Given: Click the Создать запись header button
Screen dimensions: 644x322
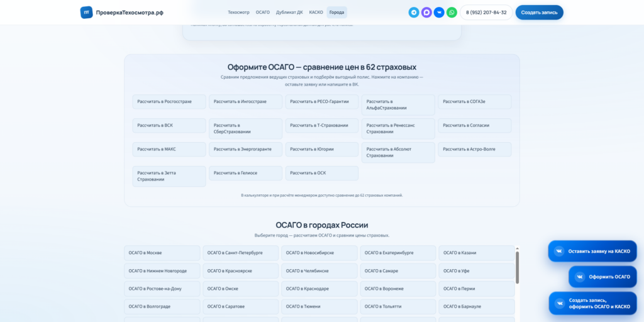Looking at the screenshot, I should pyautogui.click(x=539, y=13).
